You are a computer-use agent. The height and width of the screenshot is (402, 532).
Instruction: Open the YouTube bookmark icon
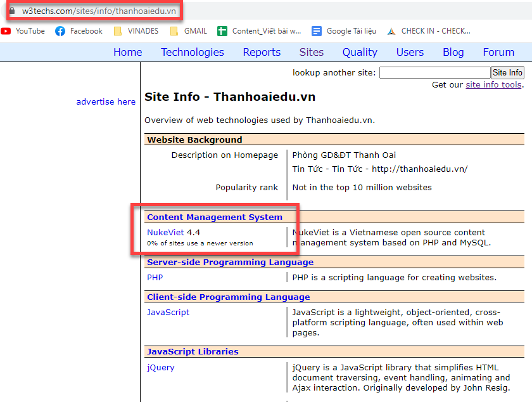6,31
